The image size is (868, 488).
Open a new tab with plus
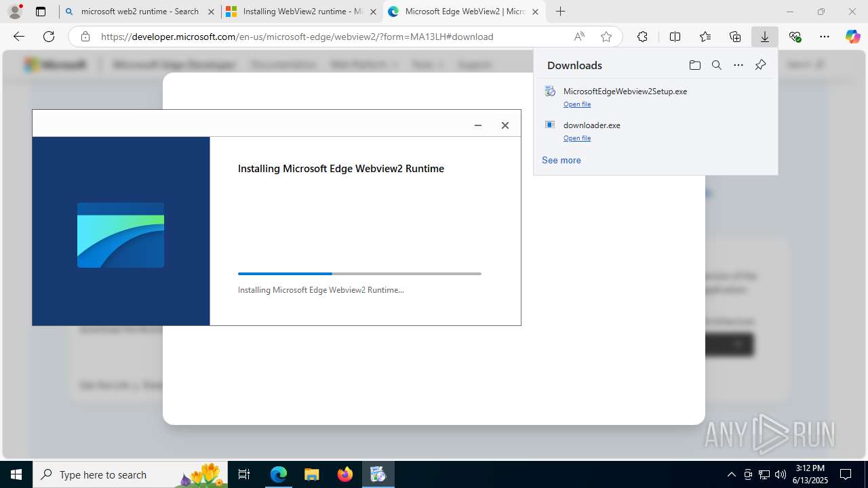coord(560,12)
